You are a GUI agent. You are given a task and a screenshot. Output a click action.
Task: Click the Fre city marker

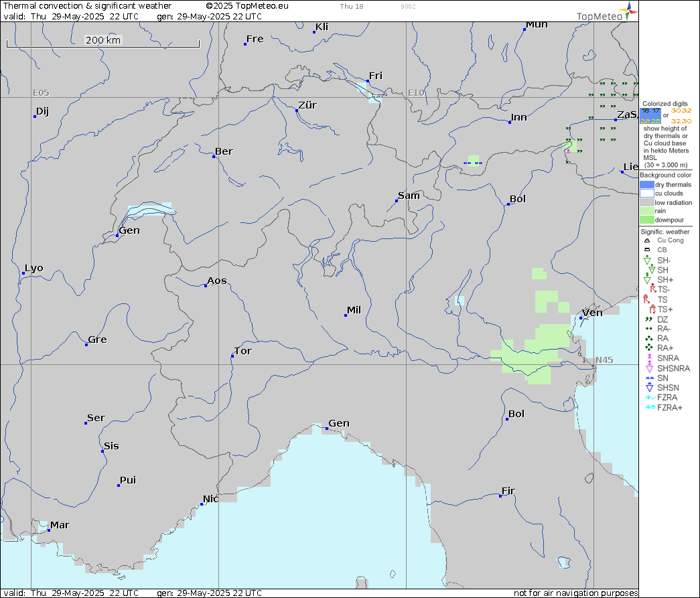245,44
